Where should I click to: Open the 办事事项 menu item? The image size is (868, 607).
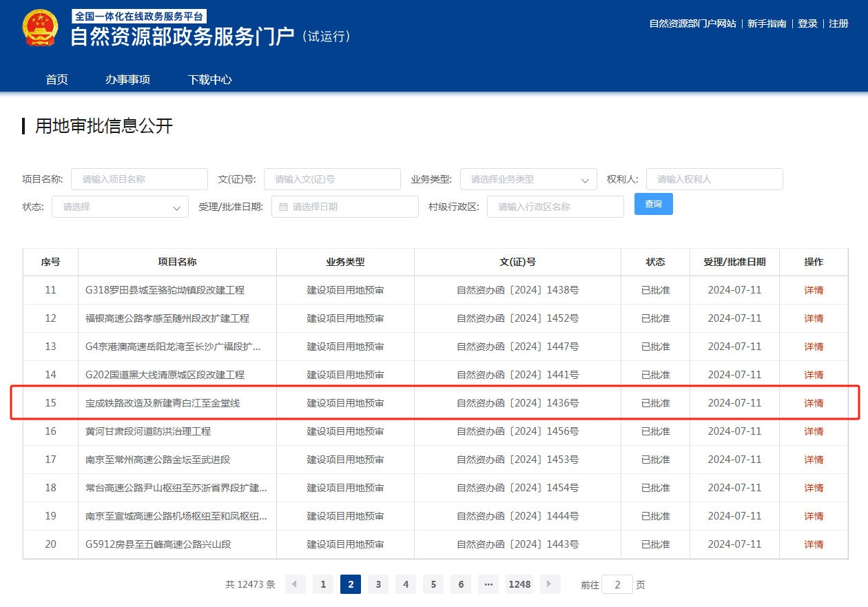point(127,79)
